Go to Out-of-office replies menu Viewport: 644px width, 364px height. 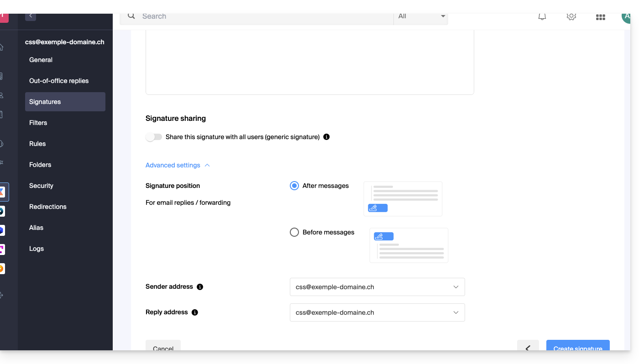point(59,81)
